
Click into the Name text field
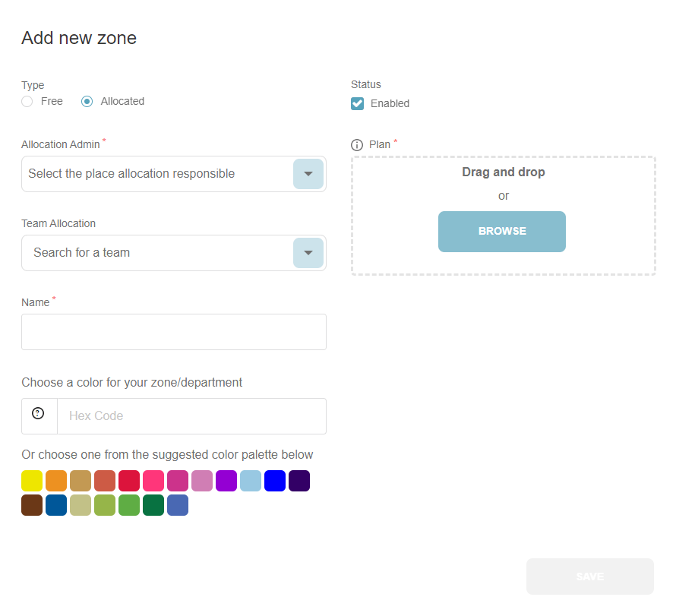tap(173, 332)
